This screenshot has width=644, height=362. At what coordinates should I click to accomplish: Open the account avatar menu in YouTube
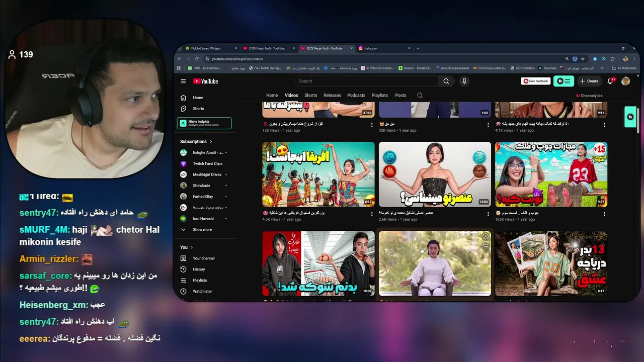625,81
